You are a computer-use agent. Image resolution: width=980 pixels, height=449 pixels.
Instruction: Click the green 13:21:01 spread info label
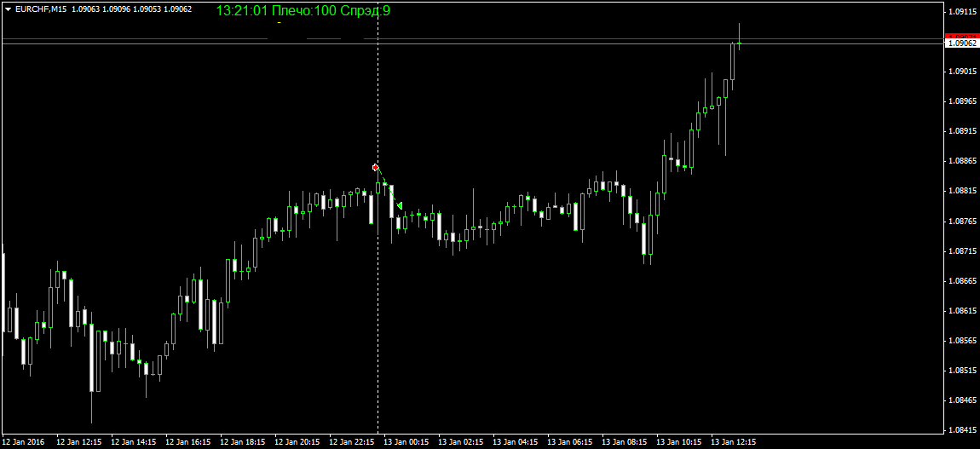click(303, 10)
